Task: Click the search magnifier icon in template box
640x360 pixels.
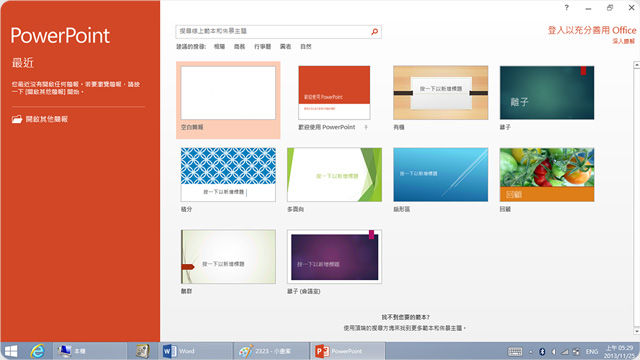Action: 374,31
